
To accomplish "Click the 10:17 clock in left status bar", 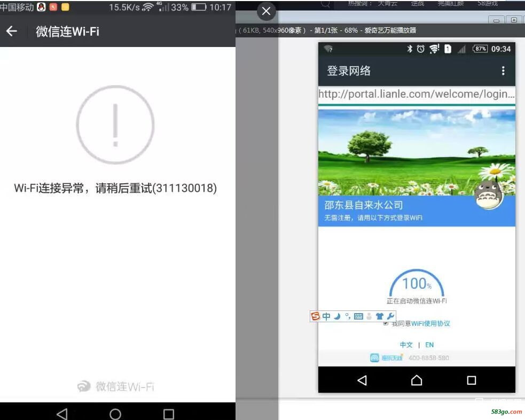I will 221,7.
